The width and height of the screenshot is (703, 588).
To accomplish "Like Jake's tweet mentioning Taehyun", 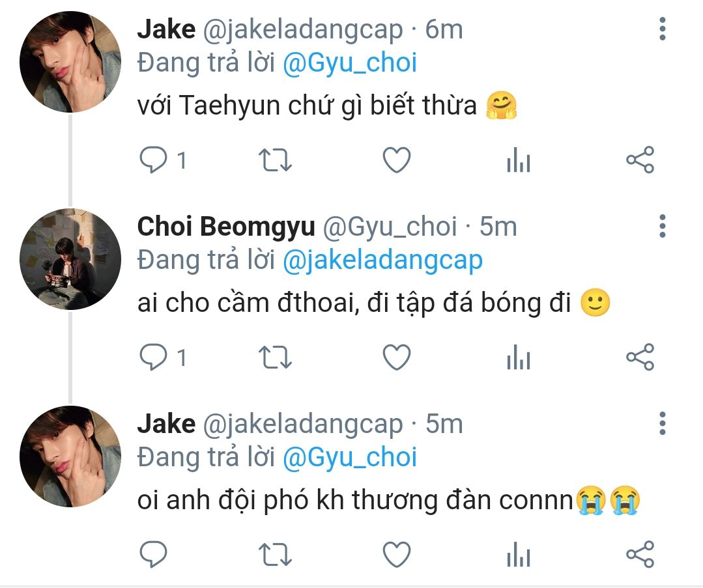I will coord(396,160).
